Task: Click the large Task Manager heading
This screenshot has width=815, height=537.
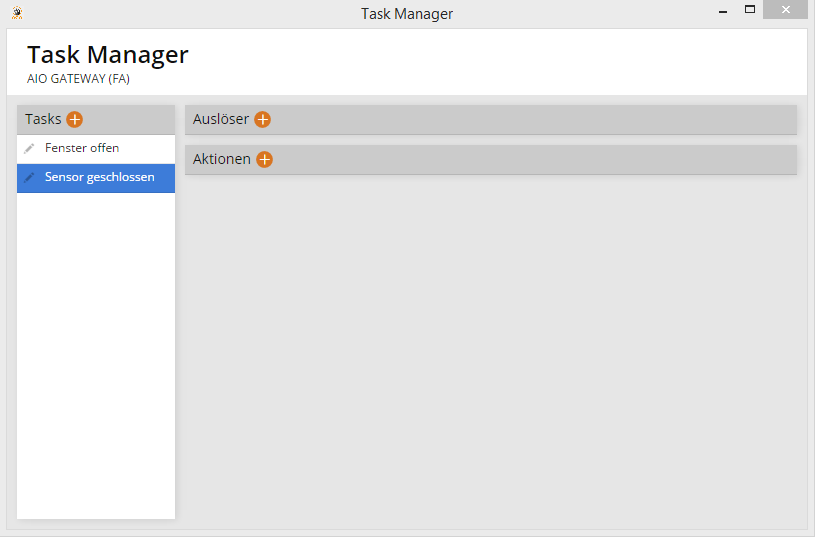Action: pos(107,55)
